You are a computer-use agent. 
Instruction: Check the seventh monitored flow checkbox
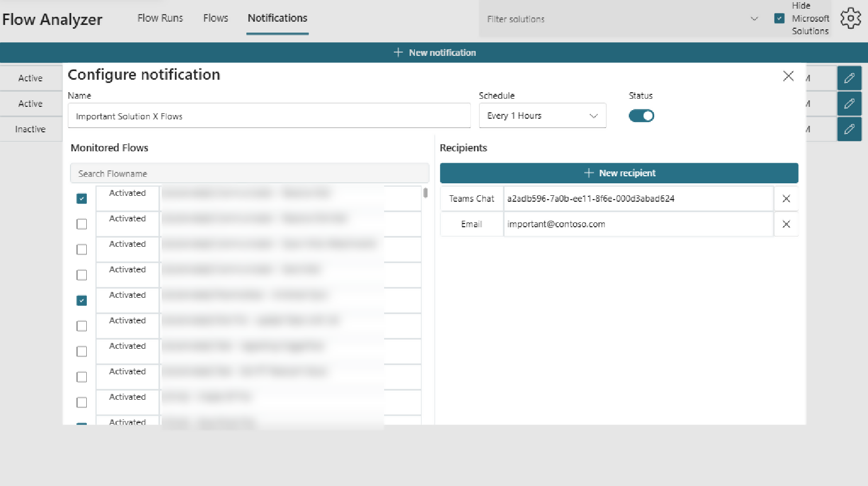click(82, 351)
